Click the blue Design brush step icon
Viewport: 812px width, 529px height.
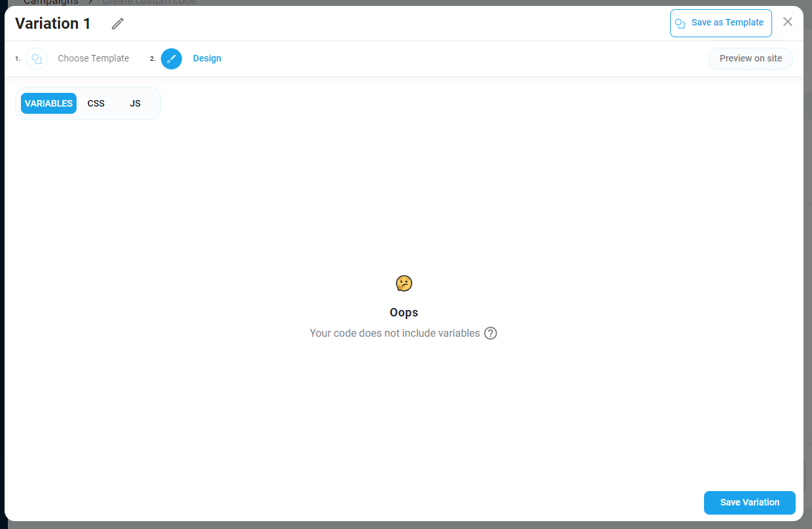tap(171, 59)
